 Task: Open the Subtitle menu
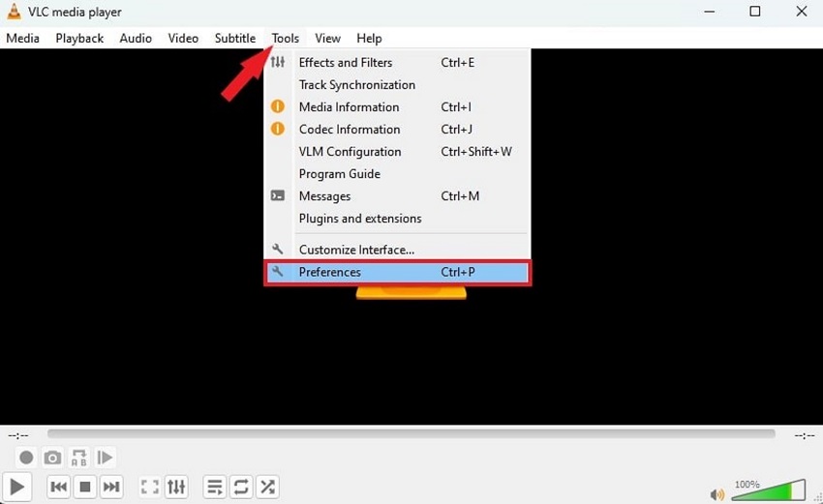[235, 39]
